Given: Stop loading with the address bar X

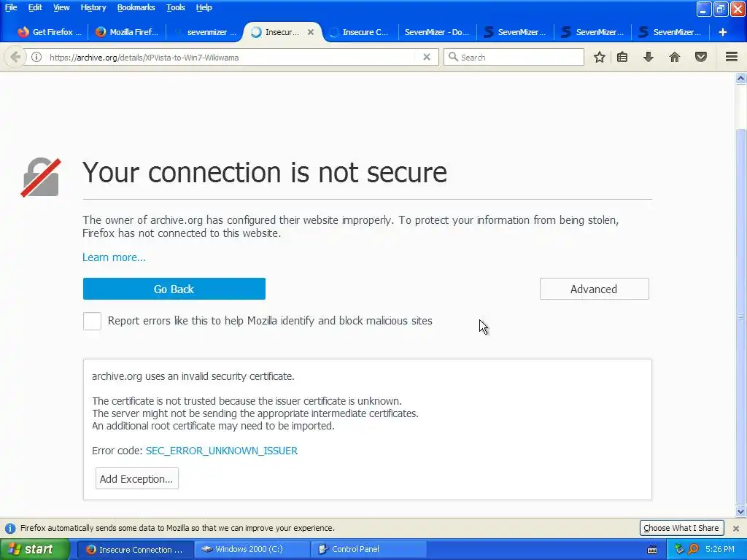Looking at the screenshot, I should 427,57.
